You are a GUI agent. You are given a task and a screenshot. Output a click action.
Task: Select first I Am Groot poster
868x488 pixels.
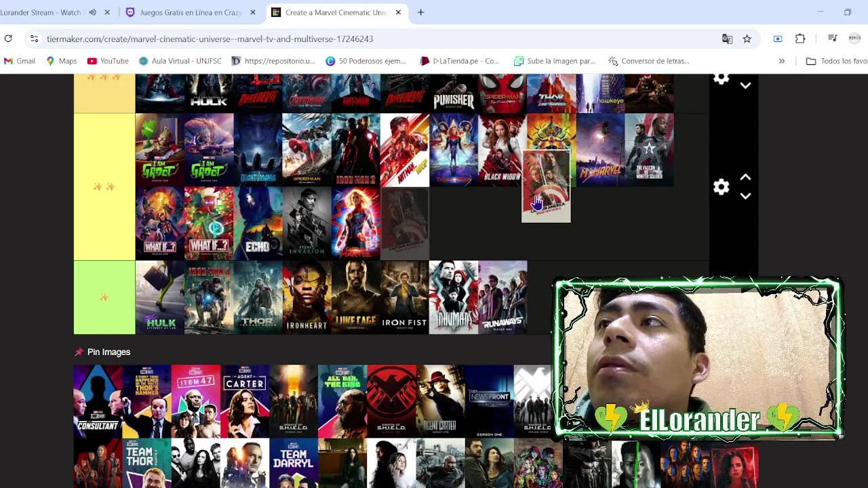(x=160, y=150)
